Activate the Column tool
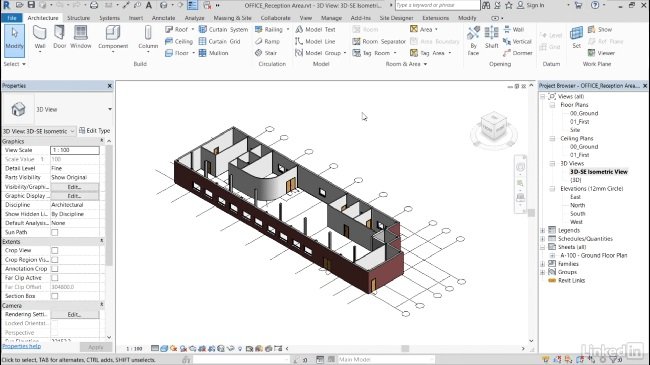Image resolution: width=650 pixels, height=365 pixels. pos(148,37)
